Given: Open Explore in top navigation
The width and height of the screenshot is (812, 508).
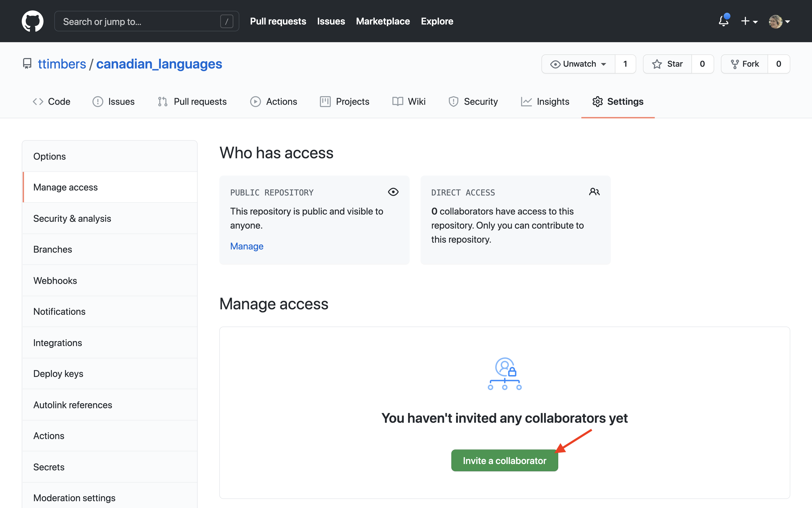Looking at the screenshot, I should click(x=437, y=21).
